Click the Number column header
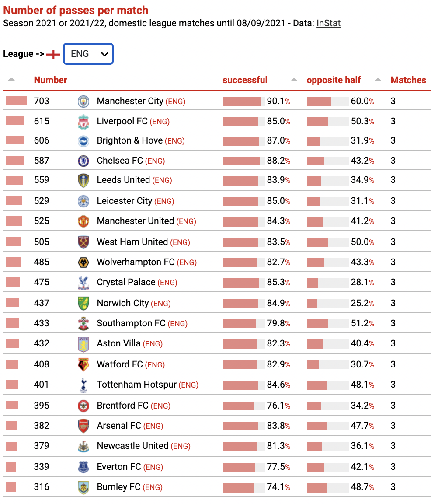431x504 pixels. (50, 80)
